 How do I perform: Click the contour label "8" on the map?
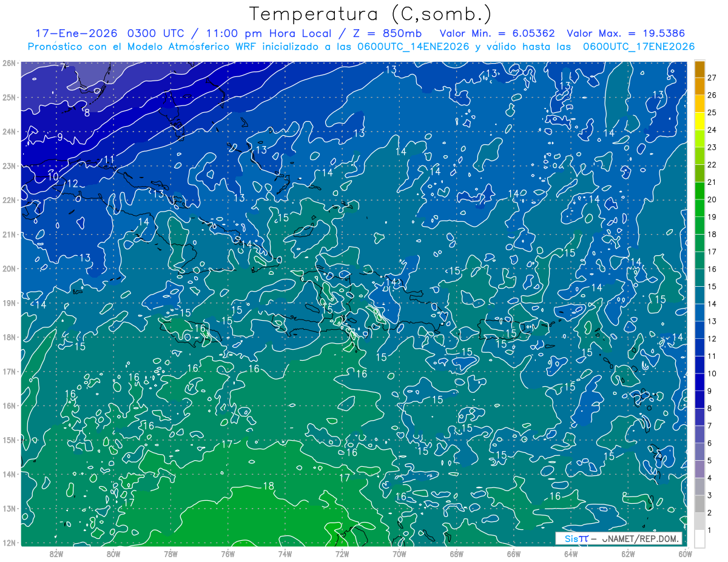87,112
